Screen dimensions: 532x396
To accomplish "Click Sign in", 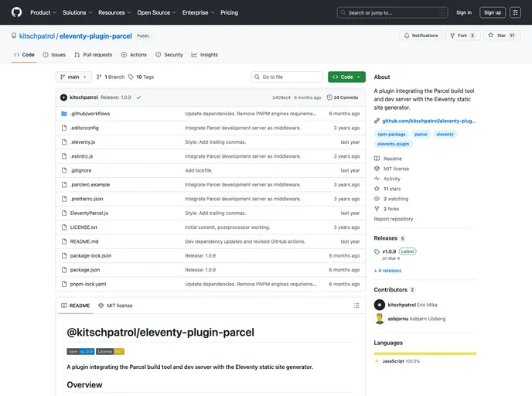I will click(463, 12).
